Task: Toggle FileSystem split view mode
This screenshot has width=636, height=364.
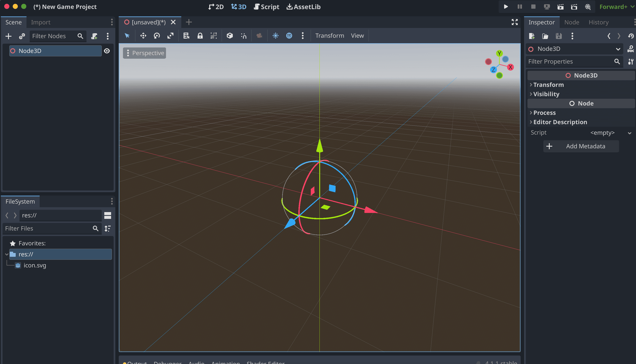Action: click(x=107, y=215)
